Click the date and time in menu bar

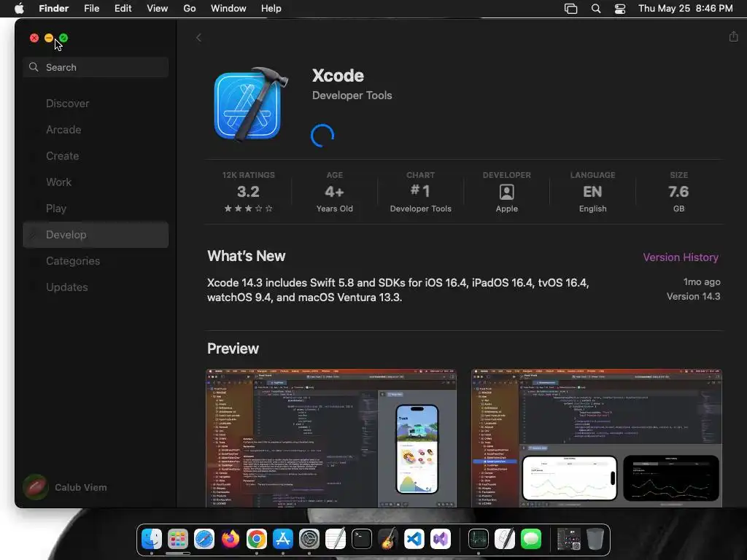[x=685, y=9]
